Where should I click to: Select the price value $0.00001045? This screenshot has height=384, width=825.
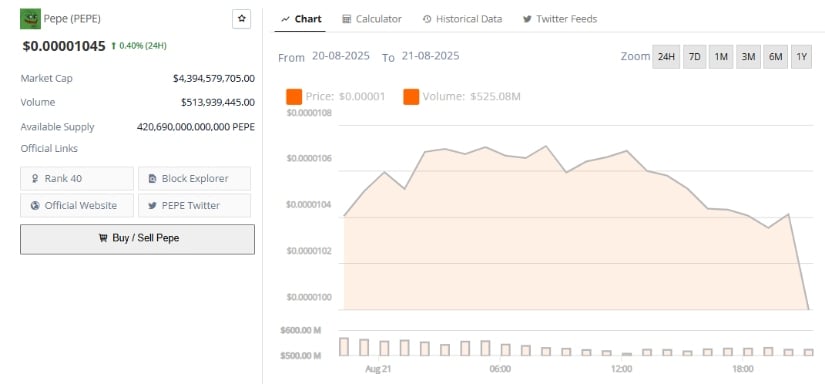(64, 46)
